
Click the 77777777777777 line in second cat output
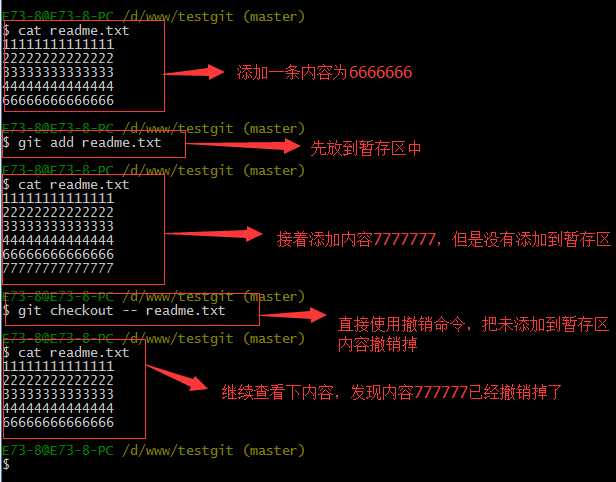click(58, 268)
